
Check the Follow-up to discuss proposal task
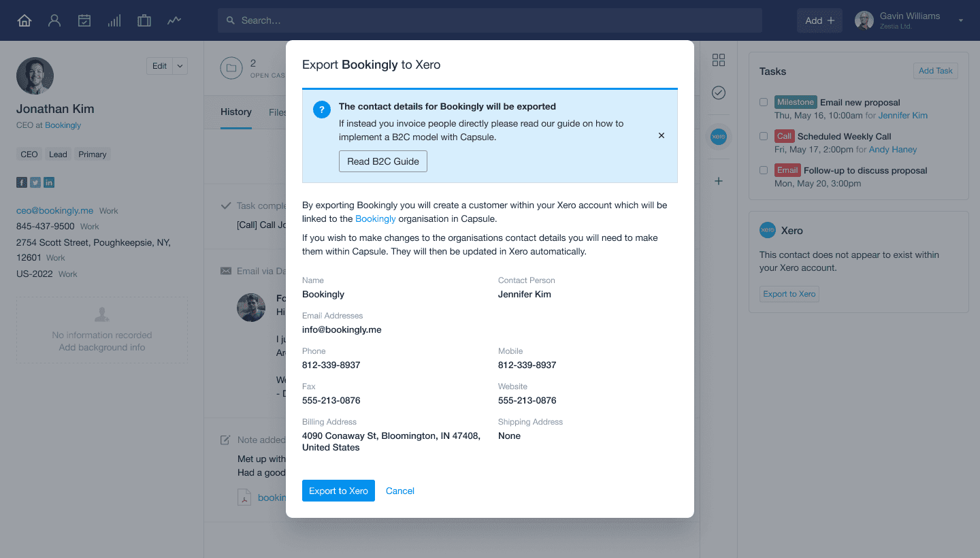pyautogui.click(x=763, y=170)
